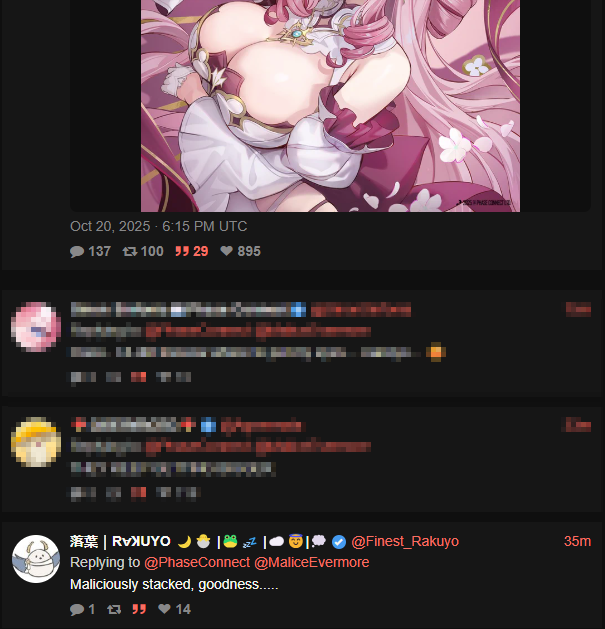Open the pink-haired character artwork image
This screenshot has width=605, height=629.
coord(330,106)
